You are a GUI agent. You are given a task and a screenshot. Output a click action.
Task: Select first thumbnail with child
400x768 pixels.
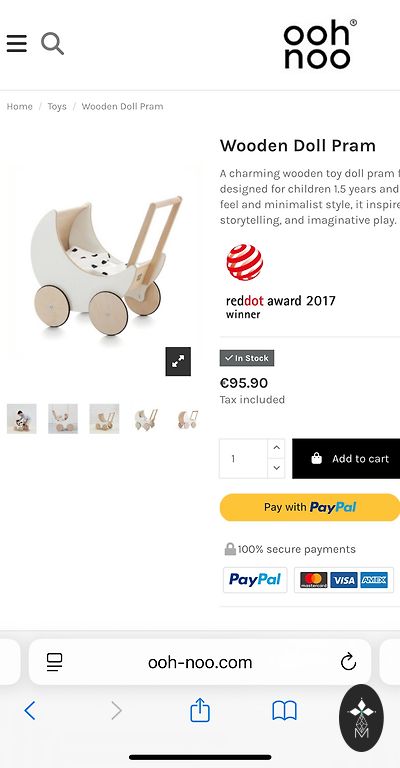pyautogui.click(x=22, y=419)
